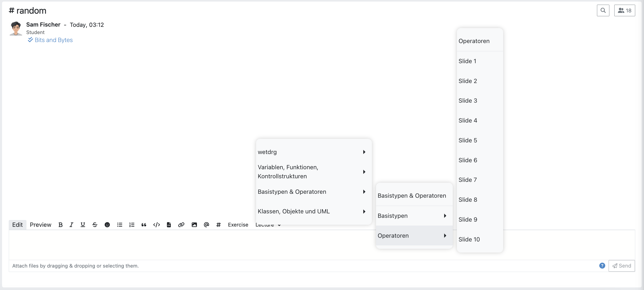This screenshot has height=290, width=644.
Task: Open the Bits and Bytes link
Action: click(x=54, y=40)
